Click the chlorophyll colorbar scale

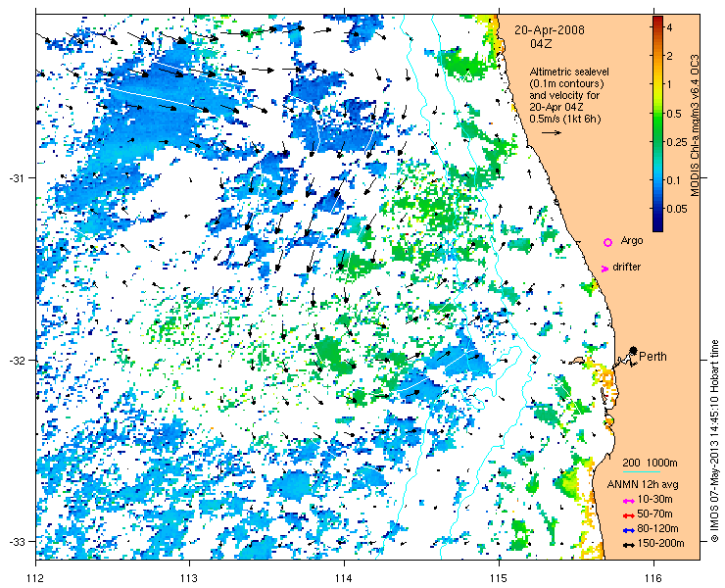(657, 123)
